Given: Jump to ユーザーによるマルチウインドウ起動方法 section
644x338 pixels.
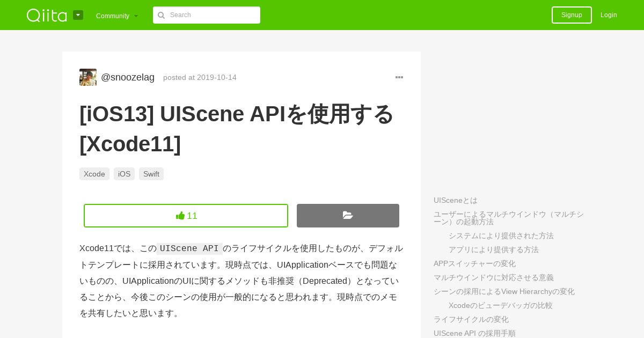Looking at the screenshot, I should click(x=509, y=218).
